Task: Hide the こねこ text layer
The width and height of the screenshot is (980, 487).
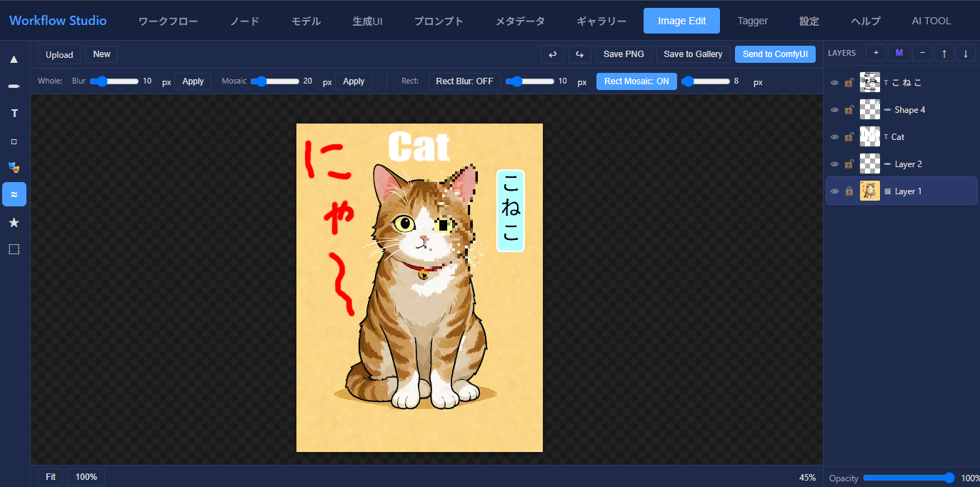Action: click(834, 83)
